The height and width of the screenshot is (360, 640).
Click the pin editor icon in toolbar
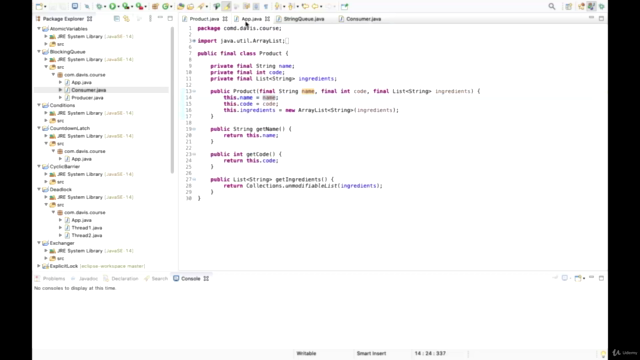(x=344, y=7)
